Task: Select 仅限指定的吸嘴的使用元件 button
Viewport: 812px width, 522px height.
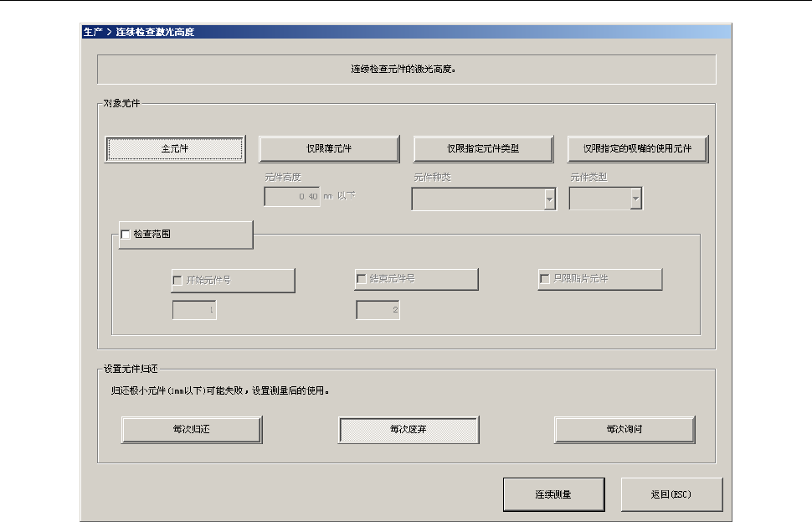Action: tap(638, 149)
